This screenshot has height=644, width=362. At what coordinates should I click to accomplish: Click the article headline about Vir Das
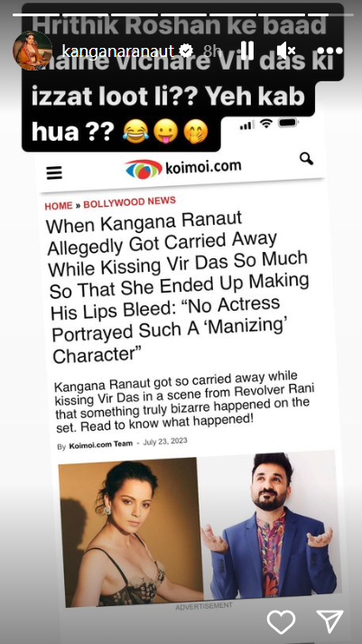click(178, 288)
